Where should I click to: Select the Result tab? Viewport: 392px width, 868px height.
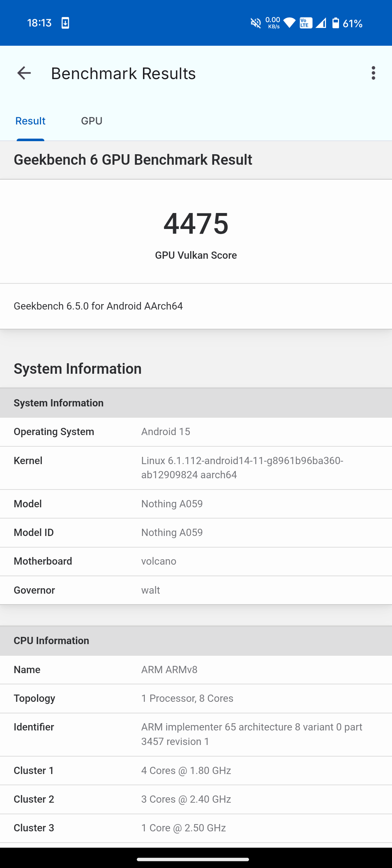pos(30,121)
